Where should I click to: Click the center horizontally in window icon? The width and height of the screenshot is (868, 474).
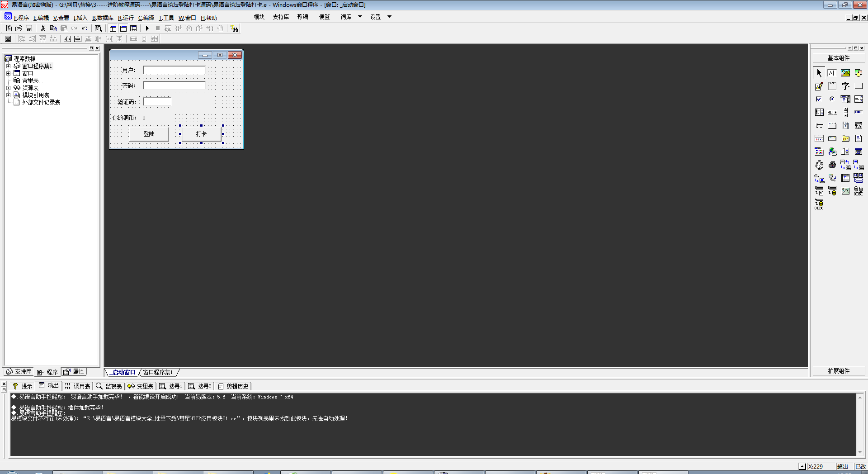[67, 39]
